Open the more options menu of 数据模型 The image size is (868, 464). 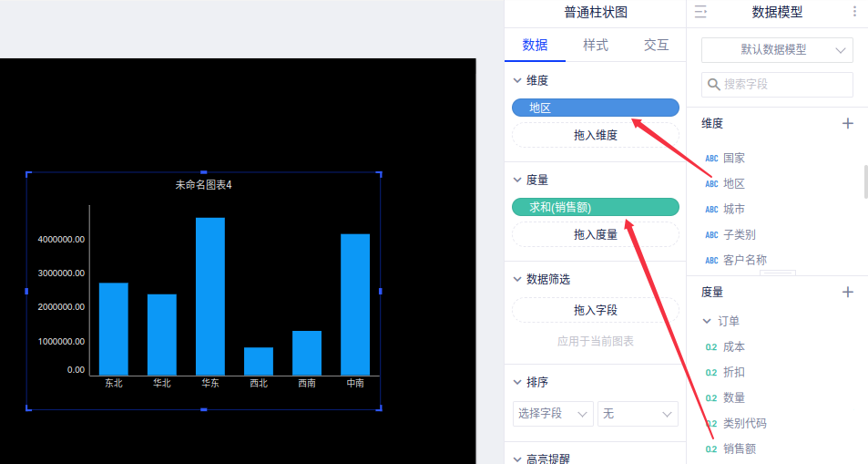tap(853, 12)
